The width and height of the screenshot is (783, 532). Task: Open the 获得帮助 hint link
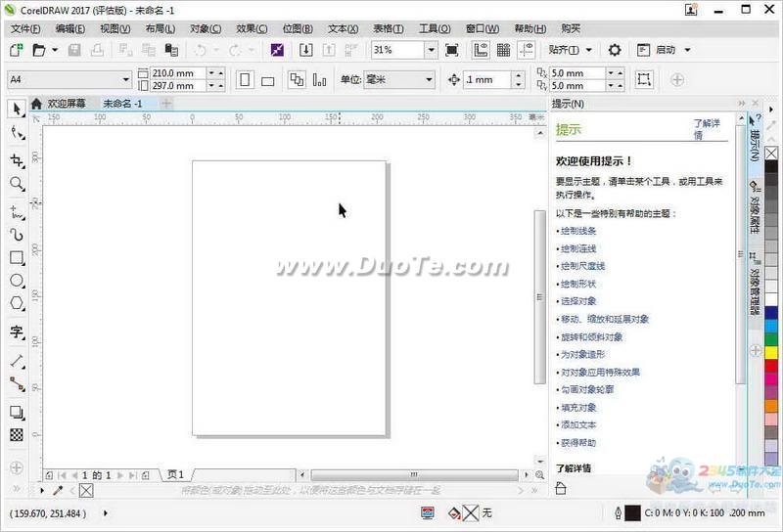(578, 443)
